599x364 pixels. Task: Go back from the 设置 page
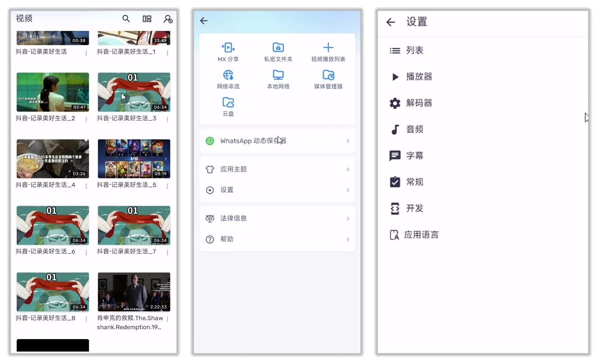390,22
